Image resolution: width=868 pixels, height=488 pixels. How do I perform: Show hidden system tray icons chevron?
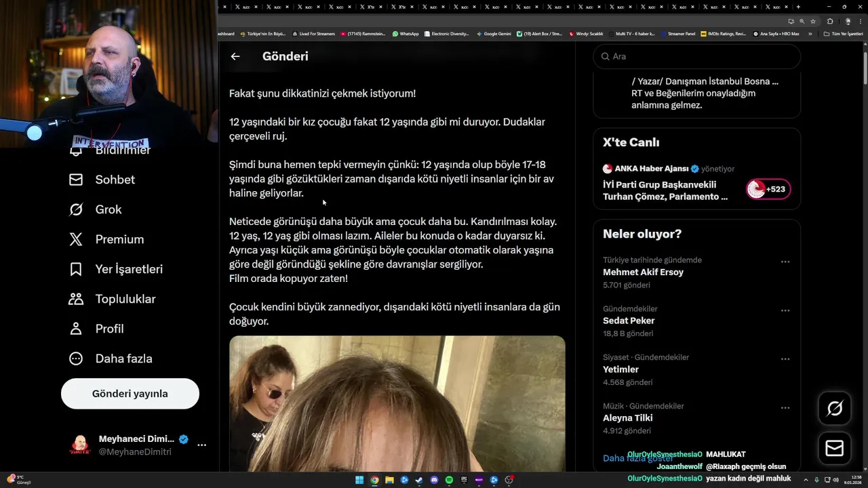(x=806, y=480)
